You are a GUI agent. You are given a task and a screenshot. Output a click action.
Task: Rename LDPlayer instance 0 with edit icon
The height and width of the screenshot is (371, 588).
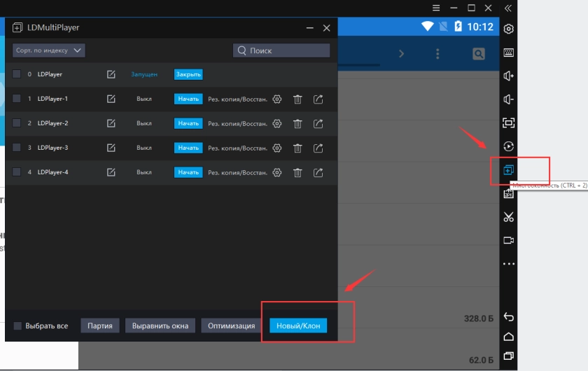click(x=111, y=74)
